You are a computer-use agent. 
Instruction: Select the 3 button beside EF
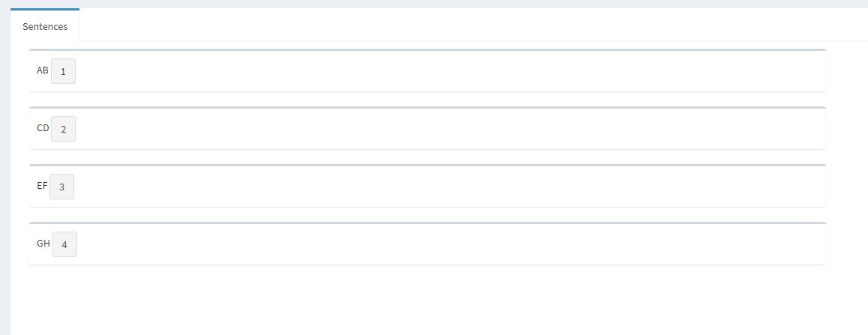point(61,187)
